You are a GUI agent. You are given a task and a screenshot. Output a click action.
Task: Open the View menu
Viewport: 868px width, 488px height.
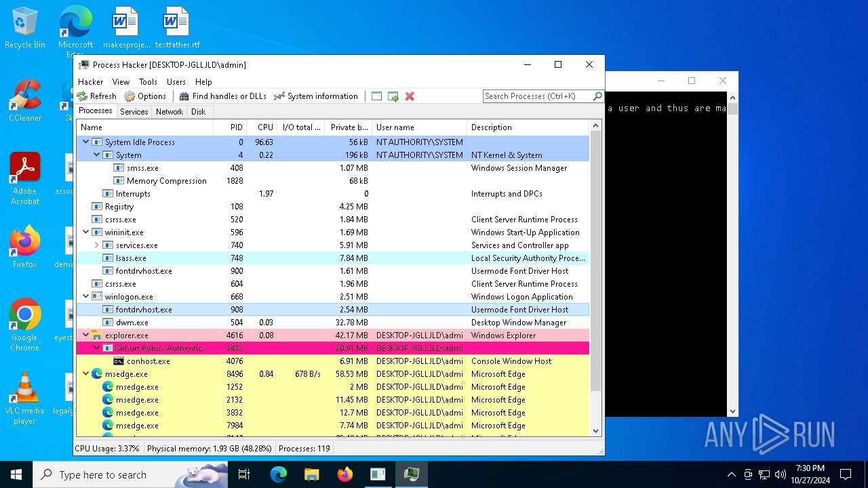coord(121,82)
